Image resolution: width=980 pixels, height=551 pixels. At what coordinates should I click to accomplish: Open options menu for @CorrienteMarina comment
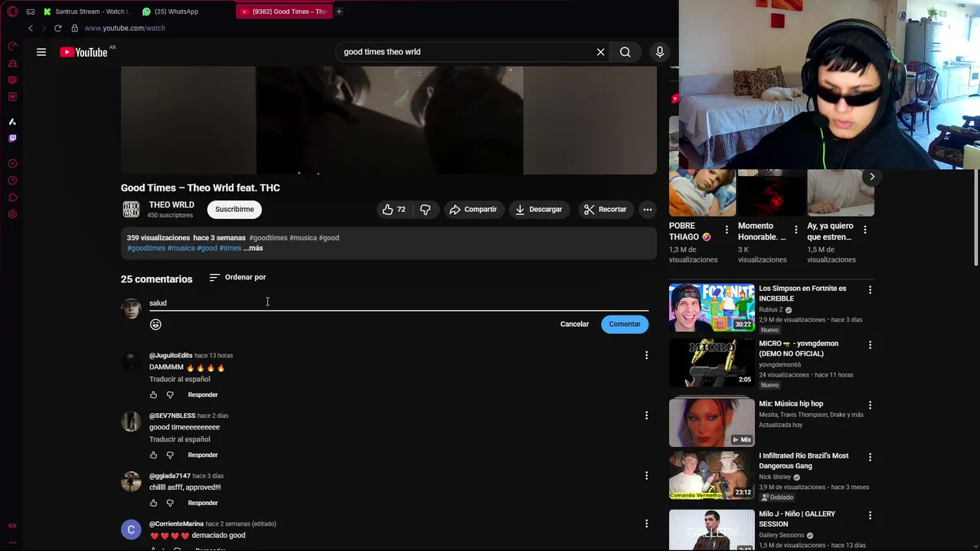pos(646,524)
